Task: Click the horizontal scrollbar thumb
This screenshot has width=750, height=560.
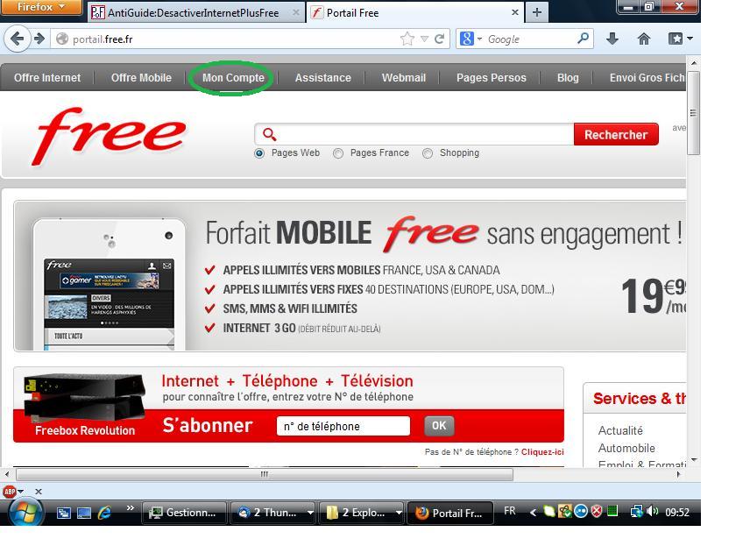Action: (x=265, y=474)
